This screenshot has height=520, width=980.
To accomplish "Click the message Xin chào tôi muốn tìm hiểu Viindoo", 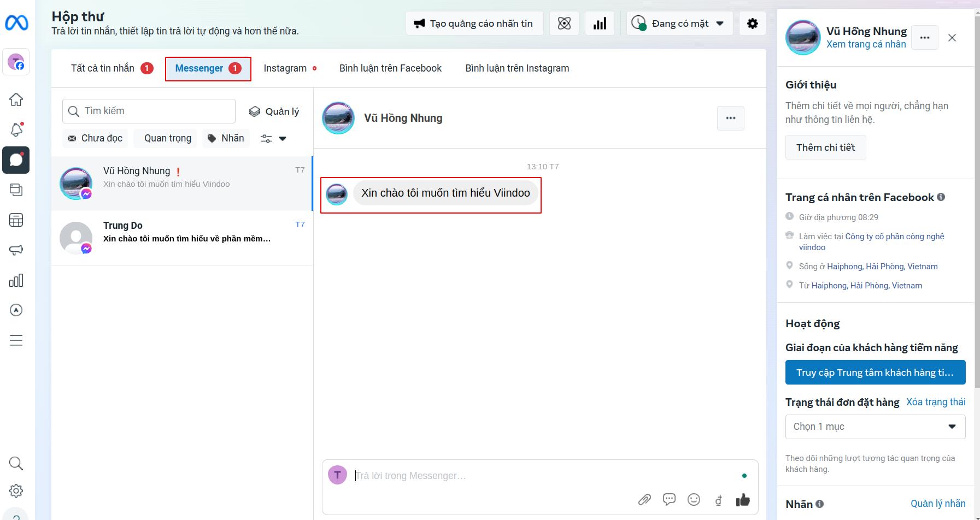I will [x=445, y=193].
